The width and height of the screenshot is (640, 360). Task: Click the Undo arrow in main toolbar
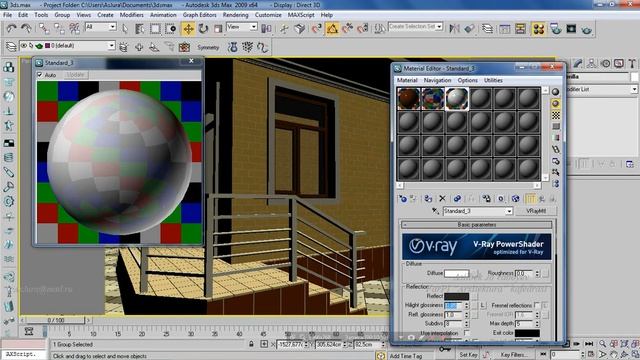pos(11,29)
